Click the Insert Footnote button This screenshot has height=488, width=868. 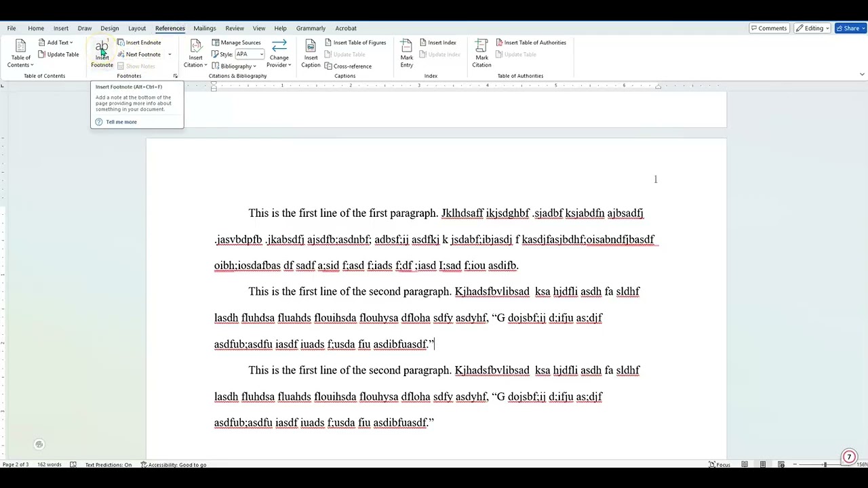pyautogui.click(x=102, y=54)
